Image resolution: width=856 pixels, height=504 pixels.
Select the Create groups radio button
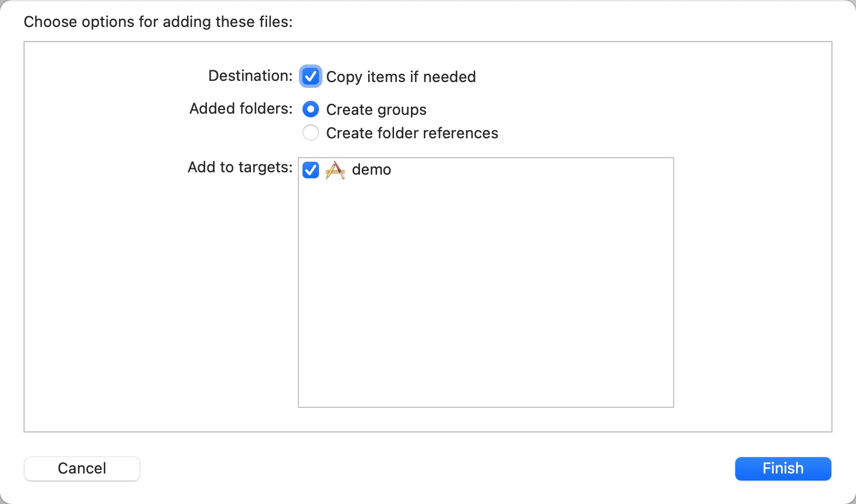click(311, 109)
